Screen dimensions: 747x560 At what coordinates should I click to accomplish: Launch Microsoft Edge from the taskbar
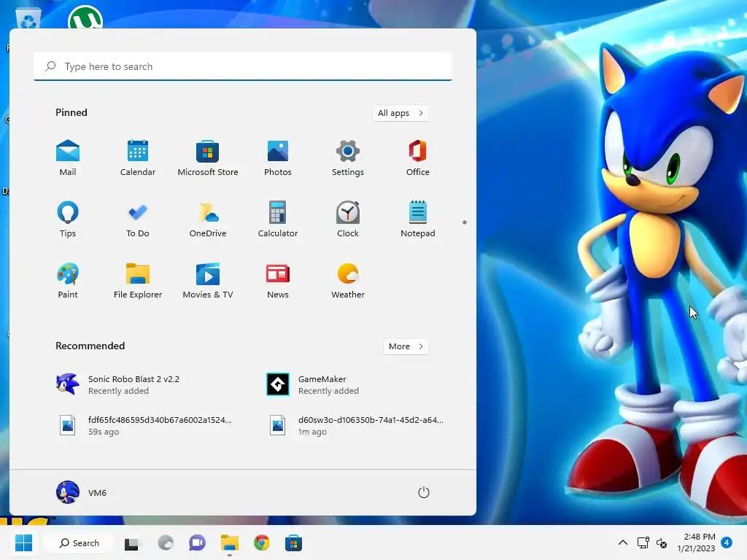[x=166, y=542]
